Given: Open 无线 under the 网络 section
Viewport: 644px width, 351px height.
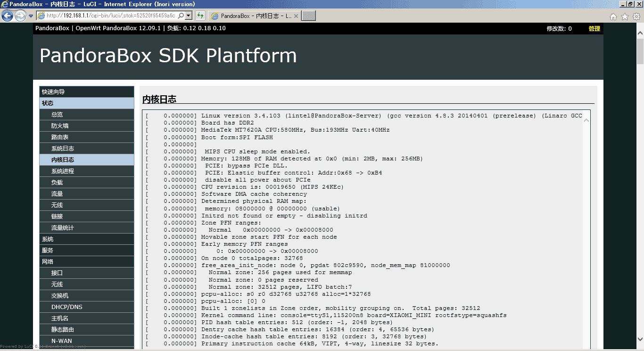Looking at the screenshot, I should tap(87, 284).
